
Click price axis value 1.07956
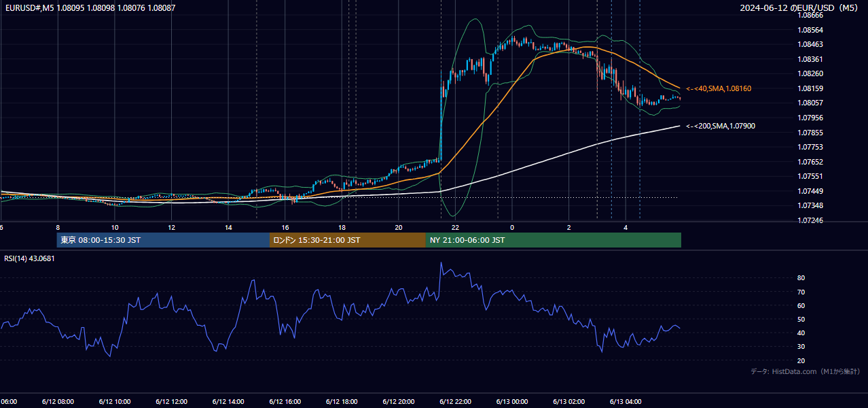click(x=809, y=118)
